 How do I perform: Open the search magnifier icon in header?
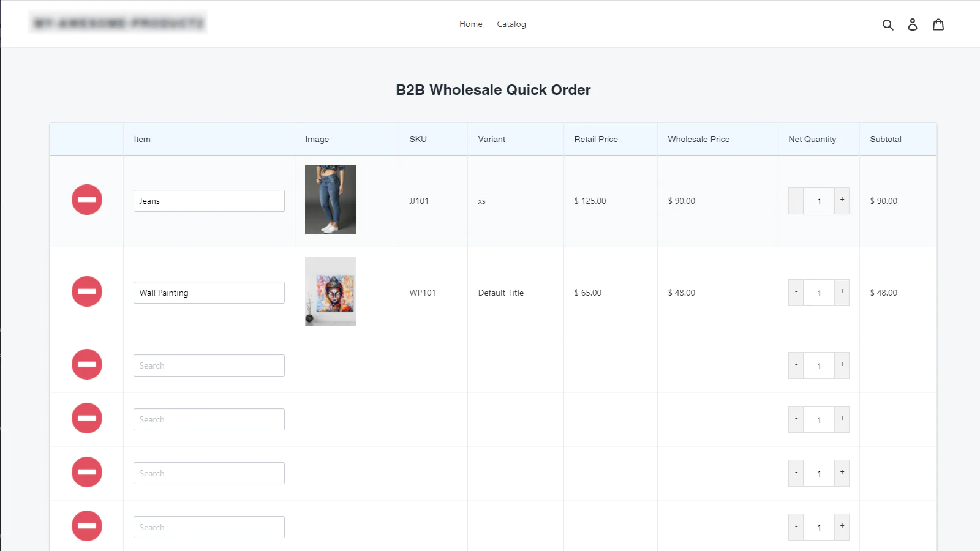tap(888, 24)
